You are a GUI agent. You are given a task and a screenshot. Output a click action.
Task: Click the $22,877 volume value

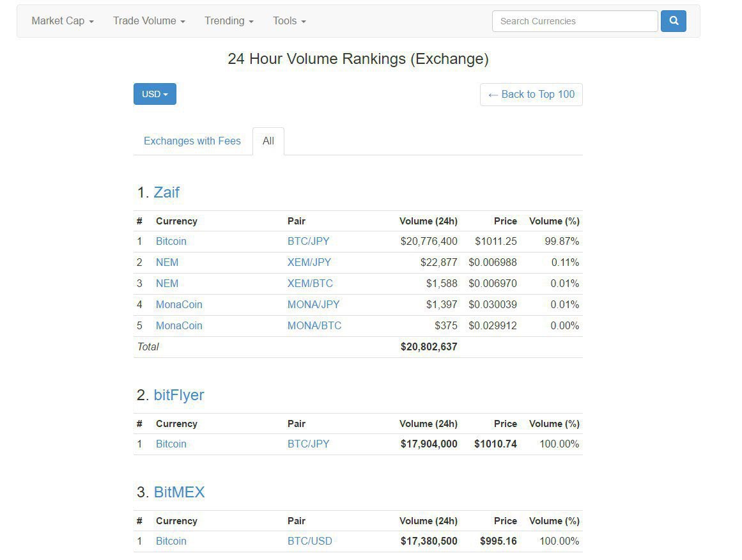click(438, 262)
